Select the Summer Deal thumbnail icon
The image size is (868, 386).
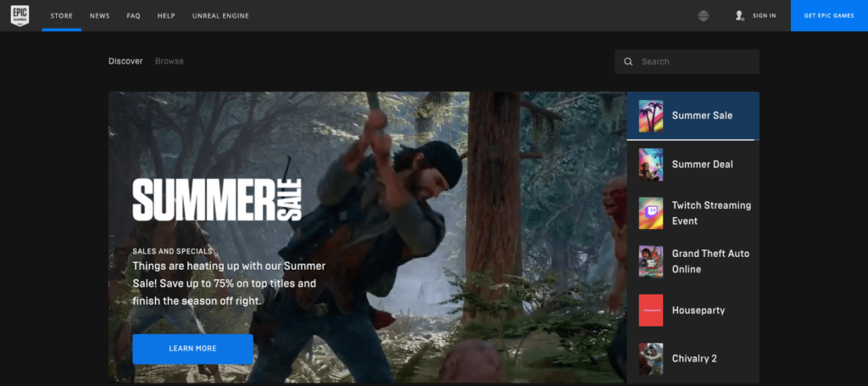(651, 165)
